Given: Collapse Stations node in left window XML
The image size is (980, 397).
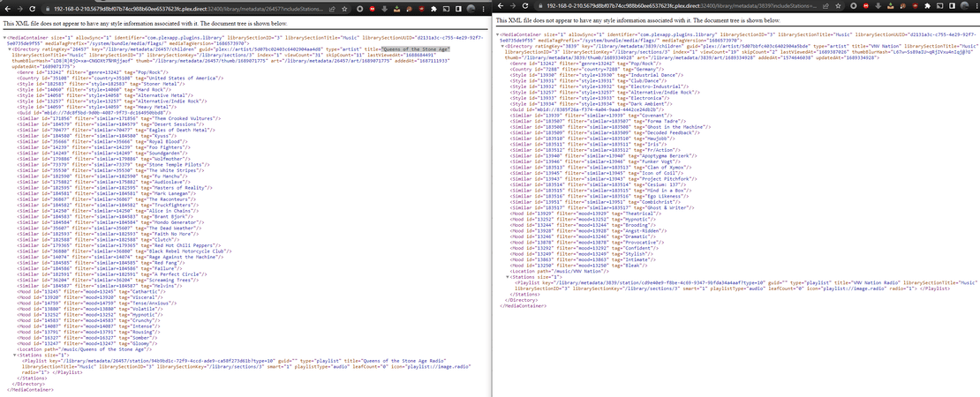Looking at the screenshot, I should (x=14, y=356).
